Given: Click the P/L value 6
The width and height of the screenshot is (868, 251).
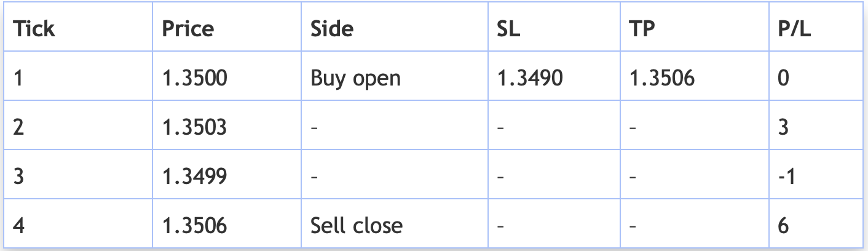Looking at the screenshot, I should coord(783,225).
